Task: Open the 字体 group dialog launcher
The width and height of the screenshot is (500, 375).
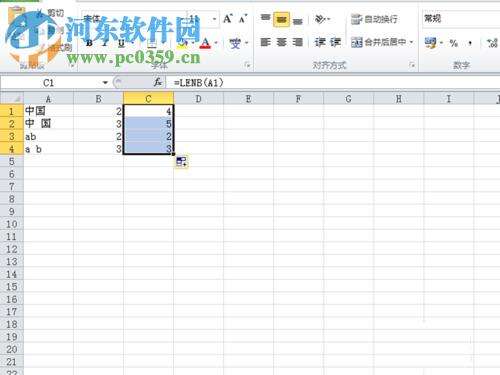Action: tap(247, 65)
